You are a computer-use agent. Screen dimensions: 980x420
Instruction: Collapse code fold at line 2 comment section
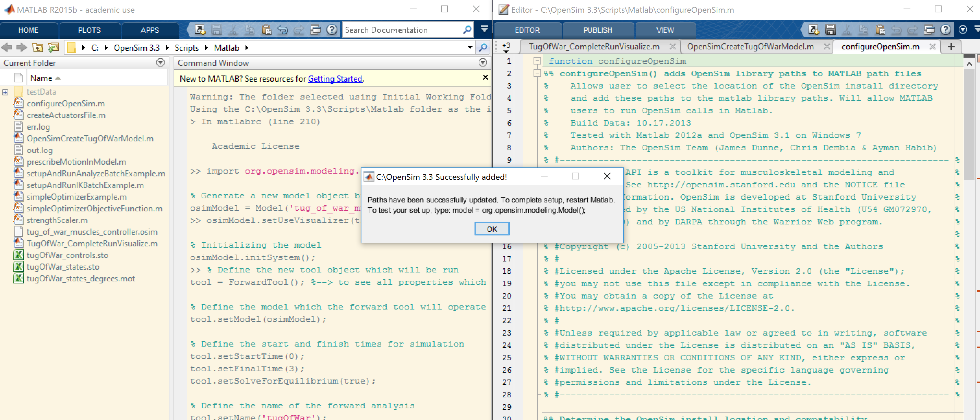click(x=537, y=73)
